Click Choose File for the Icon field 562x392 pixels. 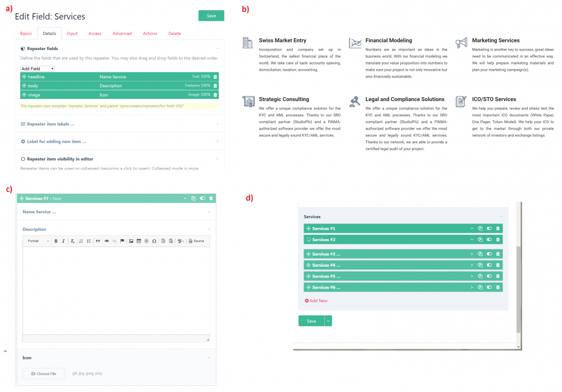[43, 373]
